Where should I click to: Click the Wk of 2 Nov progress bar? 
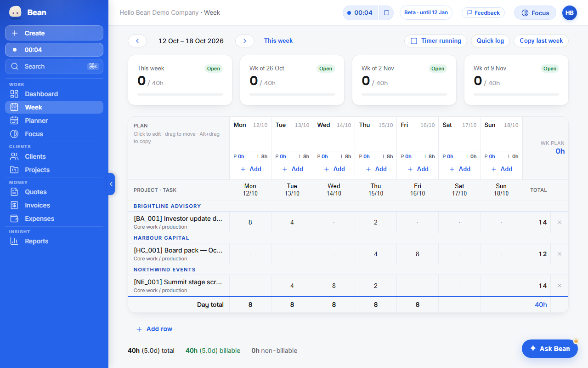[x=404, y=94]
